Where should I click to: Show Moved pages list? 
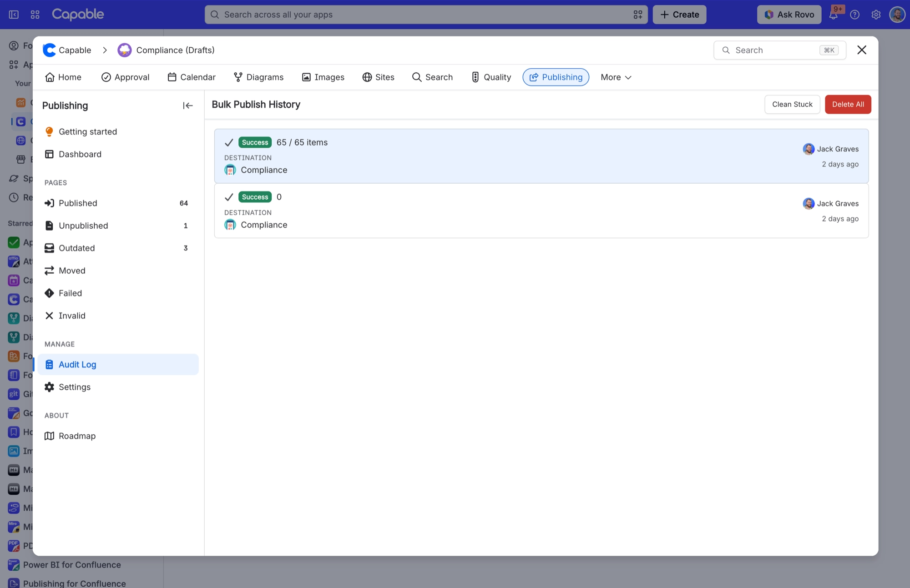(x=118, y=271)
